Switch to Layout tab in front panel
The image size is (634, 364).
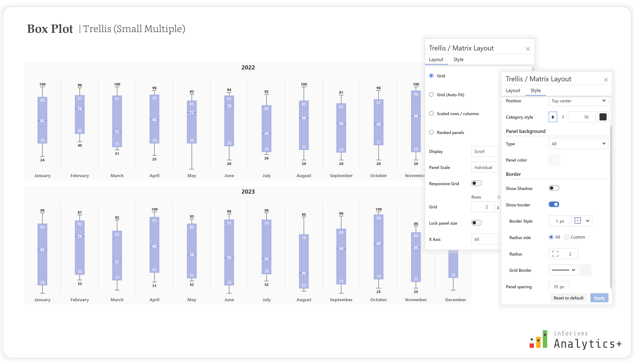[513, 90]
